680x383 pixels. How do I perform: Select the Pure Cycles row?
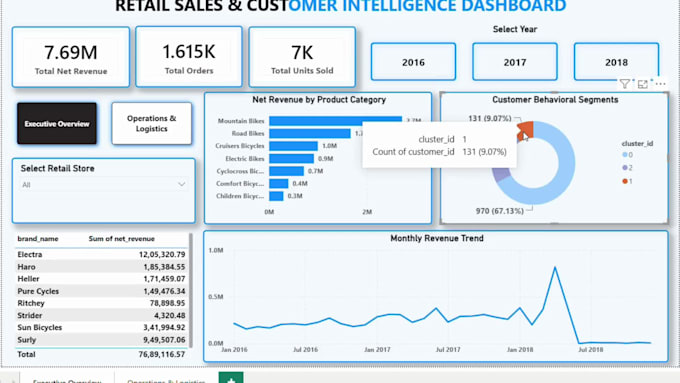click(101, 291)
